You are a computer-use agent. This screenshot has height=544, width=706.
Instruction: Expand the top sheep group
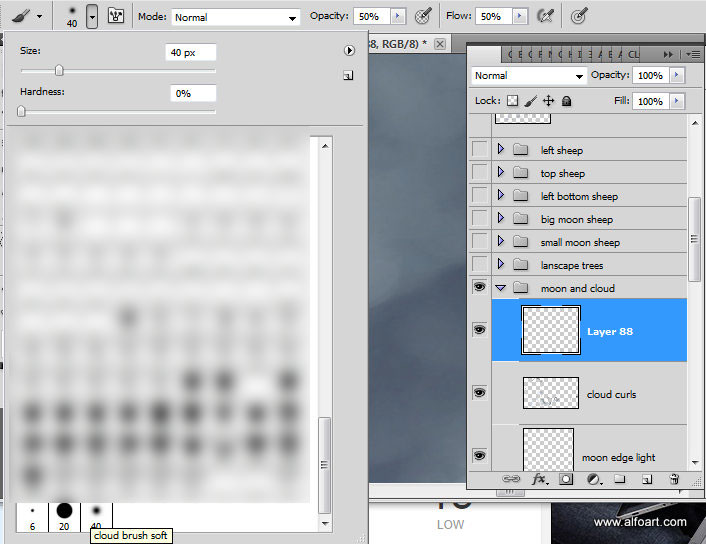(501, 173)
